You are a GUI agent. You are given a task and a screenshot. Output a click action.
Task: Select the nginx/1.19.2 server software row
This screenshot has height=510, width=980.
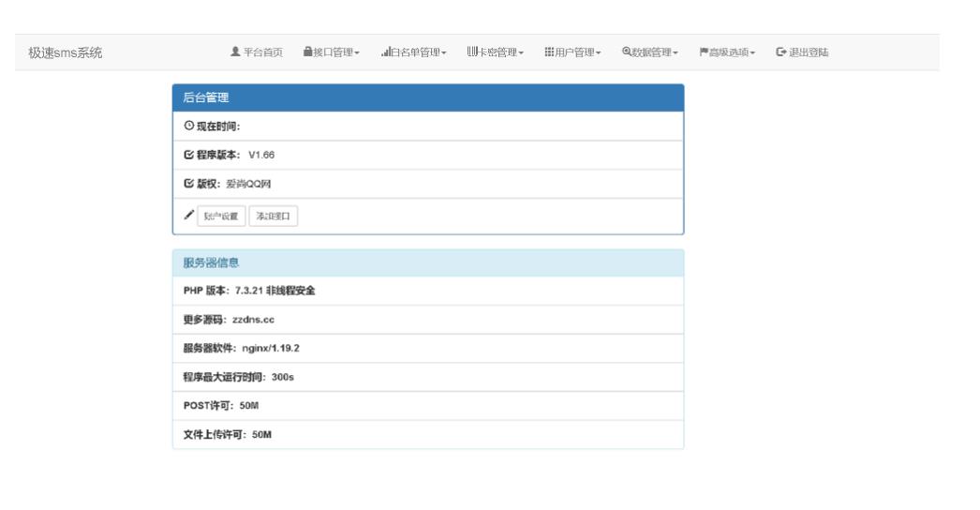[x=427, y=349]
